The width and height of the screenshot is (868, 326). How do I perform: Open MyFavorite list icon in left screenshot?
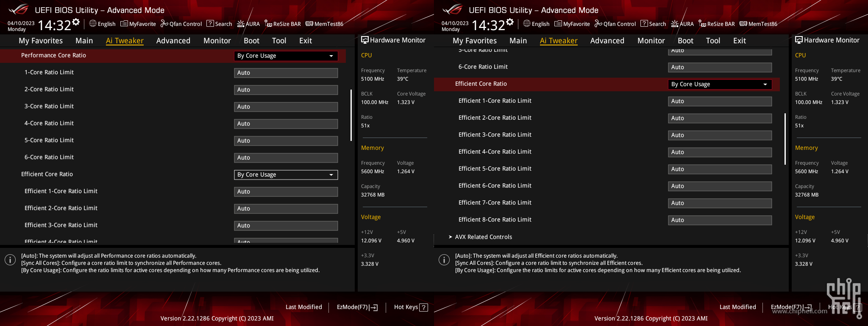coord(124,24)
